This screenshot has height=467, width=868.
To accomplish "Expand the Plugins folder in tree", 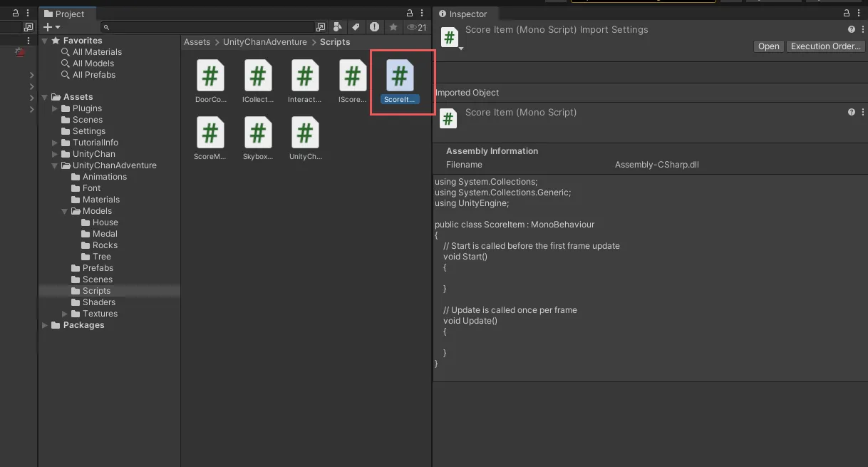I will [x=56, y=108].
